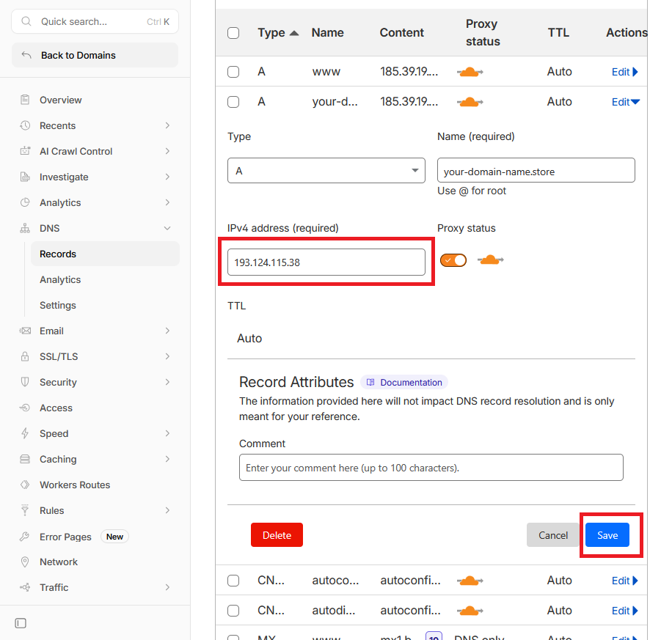This screenshot has width=672, height=640.
Task: Click the IPv4 address input field
Action: pyautogui.click(x=326, y=262)
